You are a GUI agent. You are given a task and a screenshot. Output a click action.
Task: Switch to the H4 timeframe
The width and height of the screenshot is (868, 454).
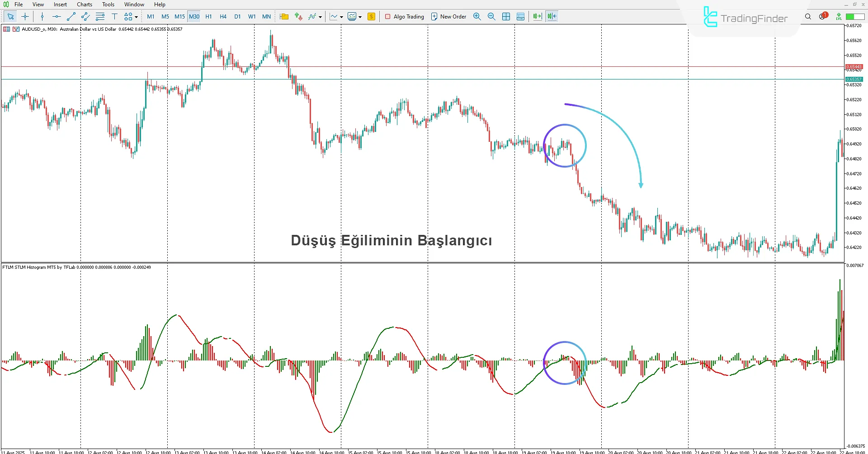click(223, 16)
